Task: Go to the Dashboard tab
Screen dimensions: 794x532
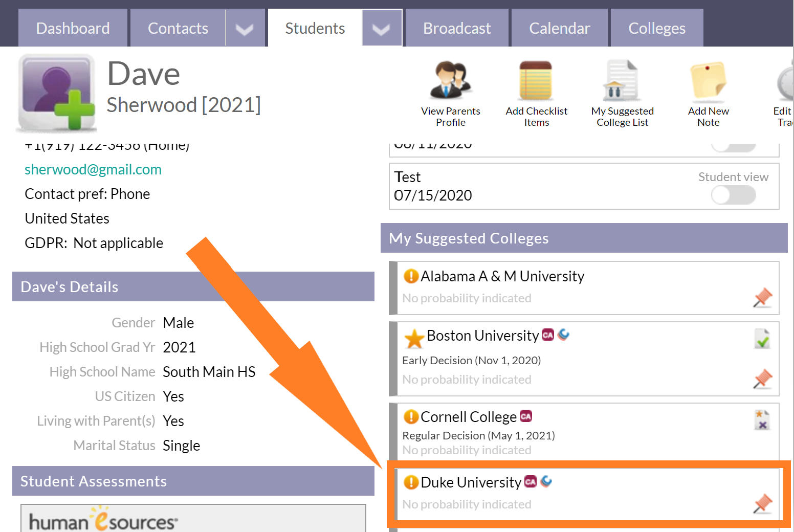Action: coord(73,28)
